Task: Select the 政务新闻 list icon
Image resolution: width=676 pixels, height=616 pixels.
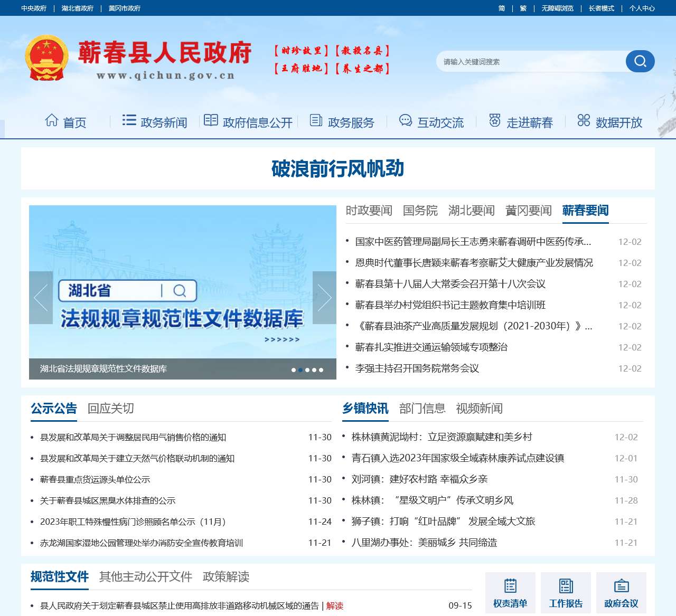Action: click(128, 120)
